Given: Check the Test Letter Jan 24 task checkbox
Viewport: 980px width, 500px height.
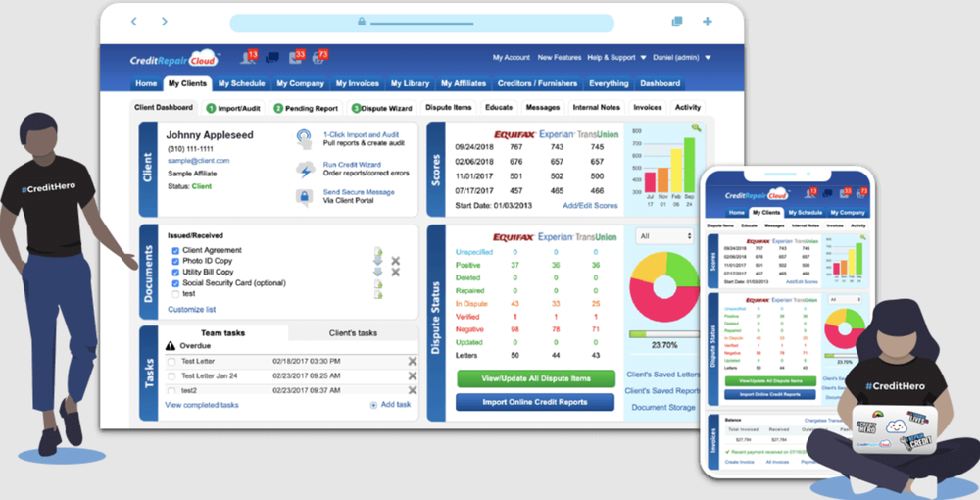Looking at the screenshot, I should [171, 376].
